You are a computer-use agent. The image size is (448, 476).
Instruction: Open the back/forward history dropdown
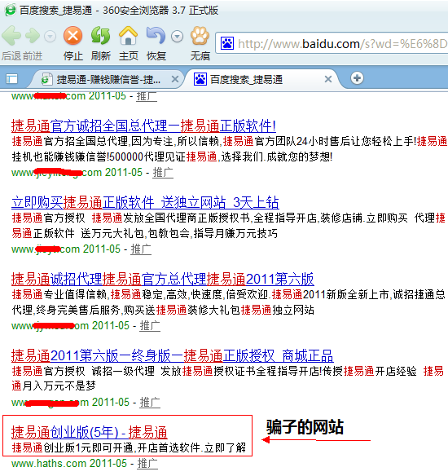click(50, 37)
